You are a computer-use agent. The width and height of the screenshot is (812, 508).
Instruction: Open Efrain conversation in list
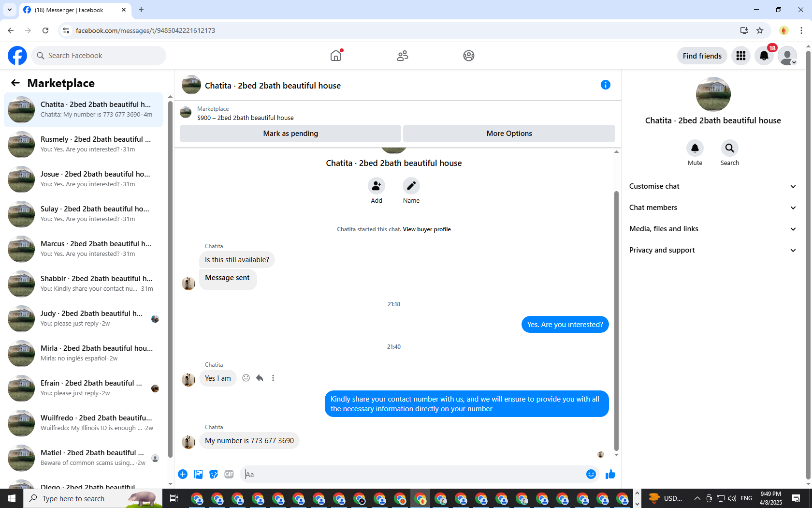click(x=83, y=388)
